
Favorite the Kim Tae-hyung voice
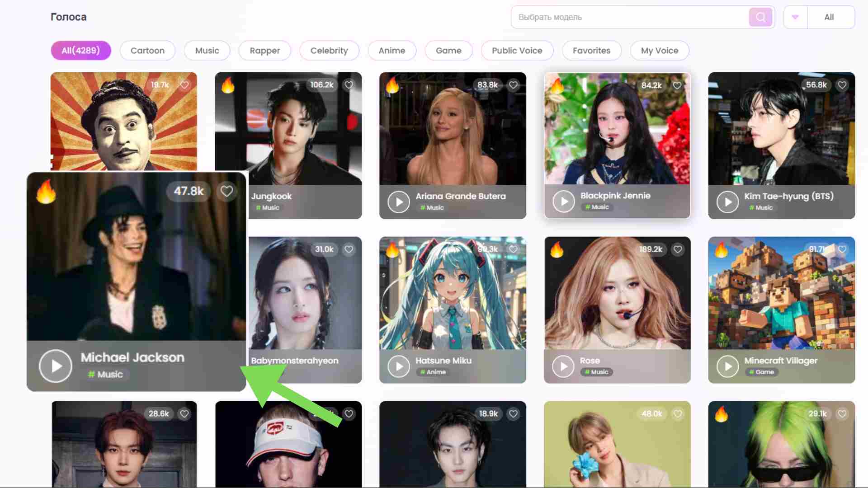[842, 85]
